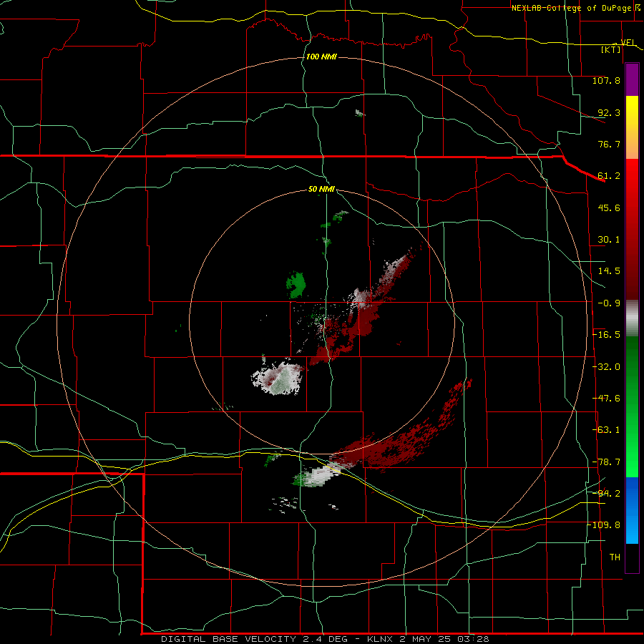
Task: Click the 30.1 velocity scale value
Action: point(609,240)
